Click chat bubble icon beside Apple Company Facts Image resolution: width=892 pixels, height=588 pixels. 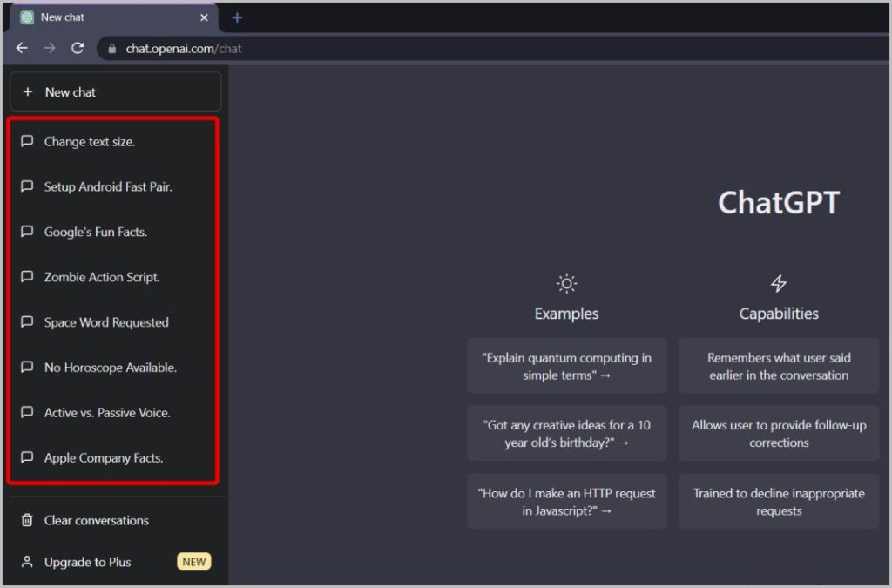(x=27, y=457)
